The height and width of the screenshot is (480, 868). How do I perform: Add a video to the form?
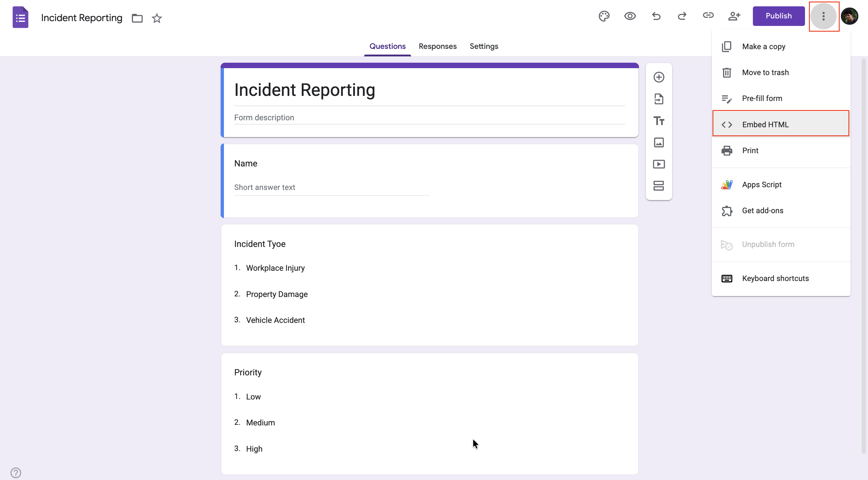point(659,164)
